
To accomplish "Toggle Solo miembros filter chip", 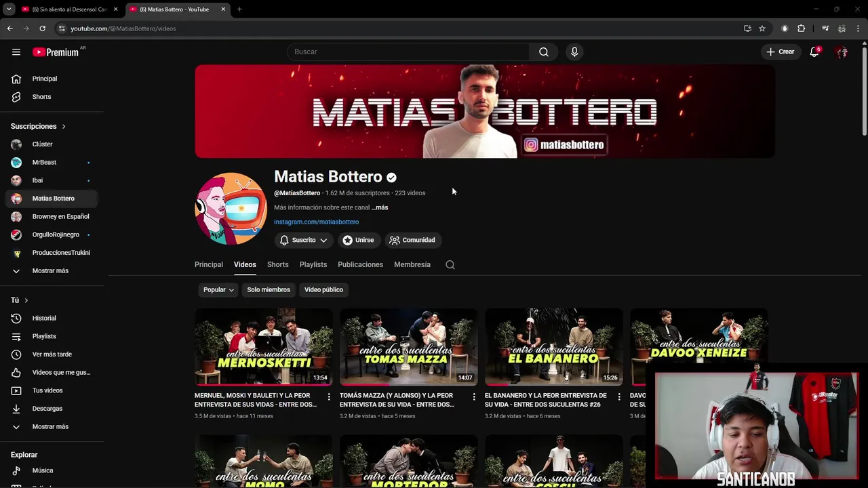I will coord(269,289).
